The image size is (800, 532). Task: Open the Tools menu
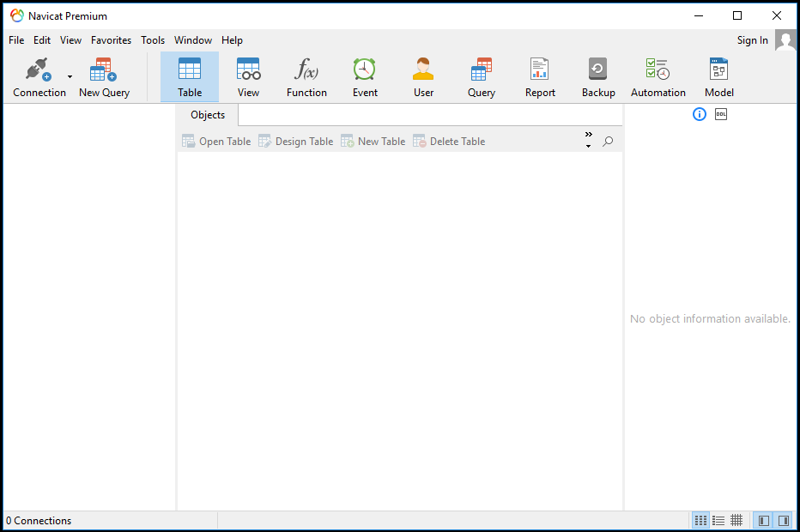pyautogui.click(x=153, y=40)
